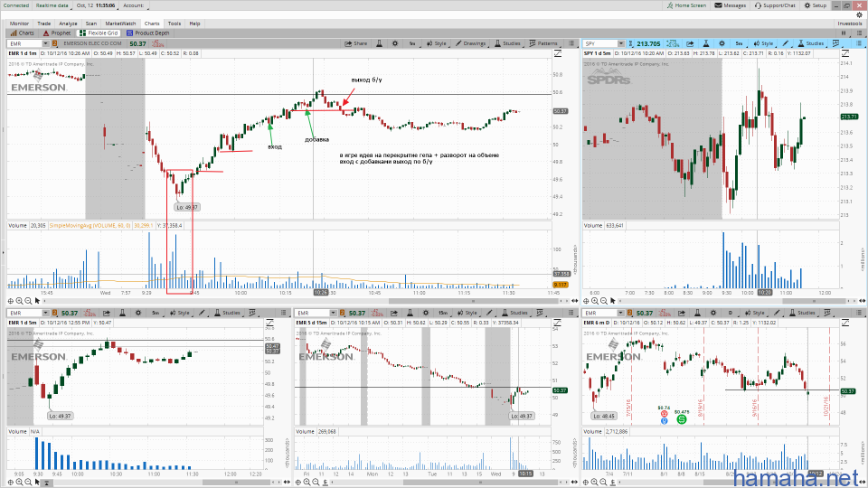This screenshot has height=488, width=868.
Task: Select the pointer cursor below EMR 1m chart
Action: (x=37, y=301)
